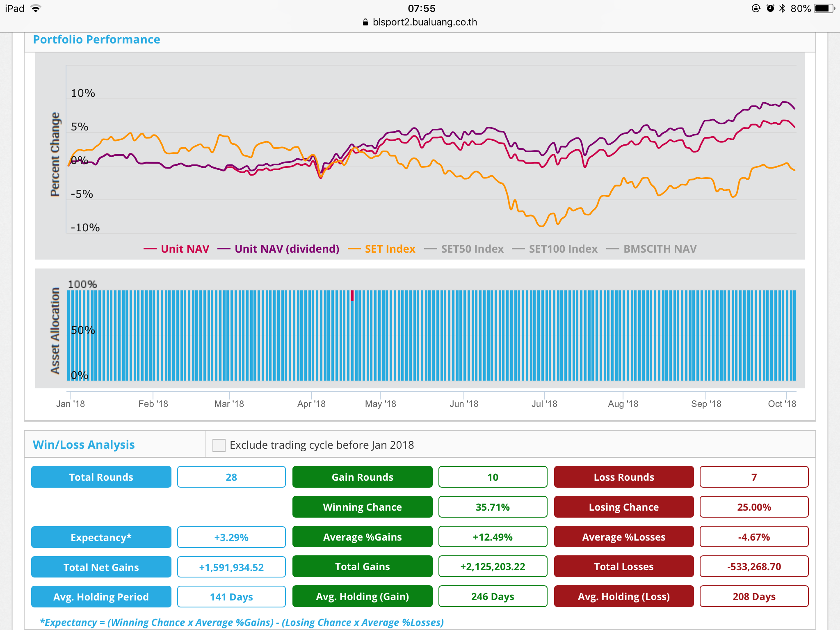Tap the Loss Rounds button
Viewport: 840px width, 630px height.
(624, 477)
